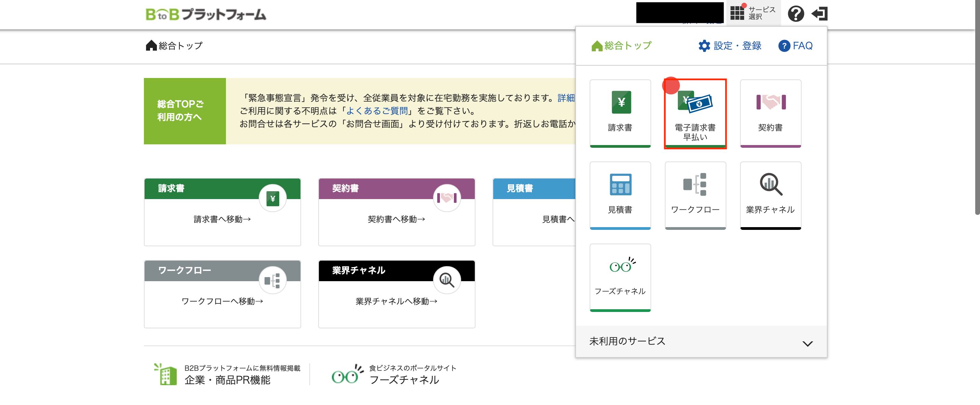Open よくあるご質問 link in notice
Image resolution: width=980 pixels, height=405 pixels.
[x=377, y=111]
